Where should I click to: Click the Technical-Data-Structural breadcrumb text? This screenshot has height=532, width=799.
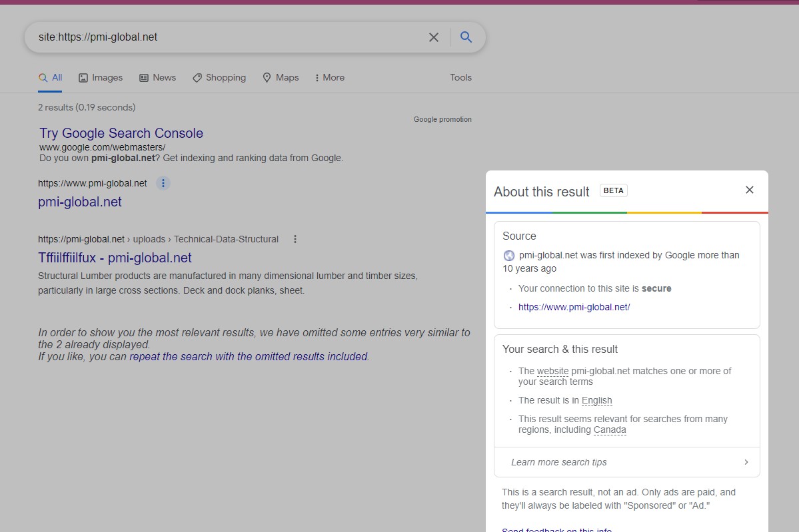pos(227,239)
